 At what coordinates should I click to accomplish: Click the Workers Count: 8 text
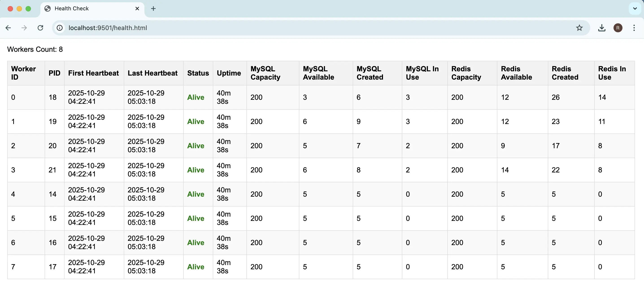(x=35, y=49)
